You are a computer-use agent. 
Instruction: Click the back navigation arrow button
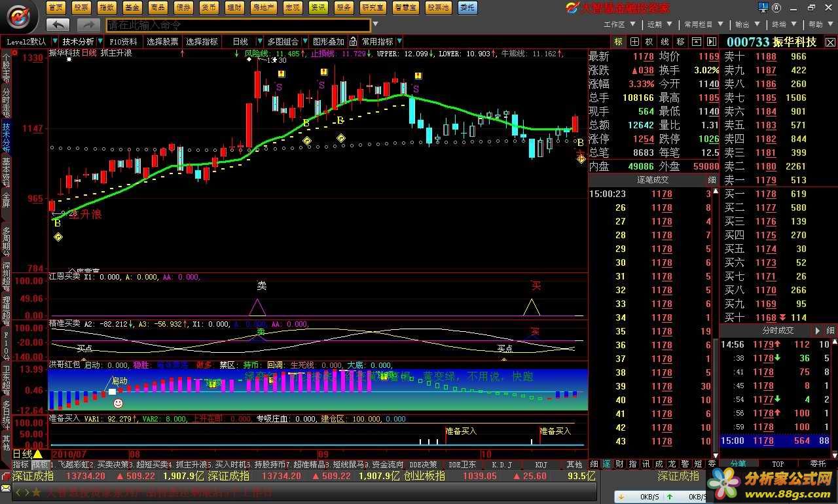58,25
